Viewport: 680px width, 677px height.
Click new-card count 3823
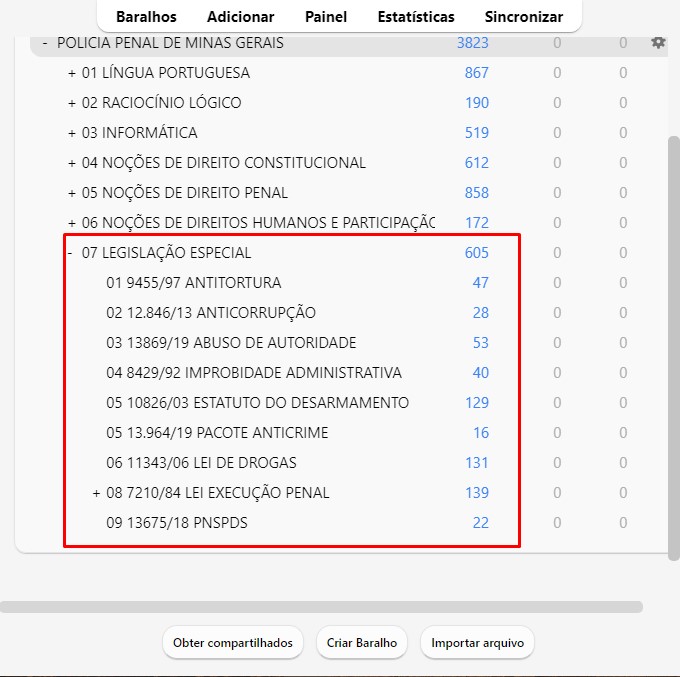click(x=473, y=43)
